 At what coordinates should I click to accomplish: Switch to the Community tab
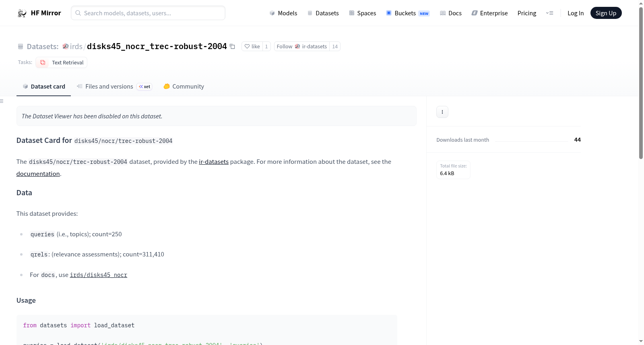[x=184, y=87]
